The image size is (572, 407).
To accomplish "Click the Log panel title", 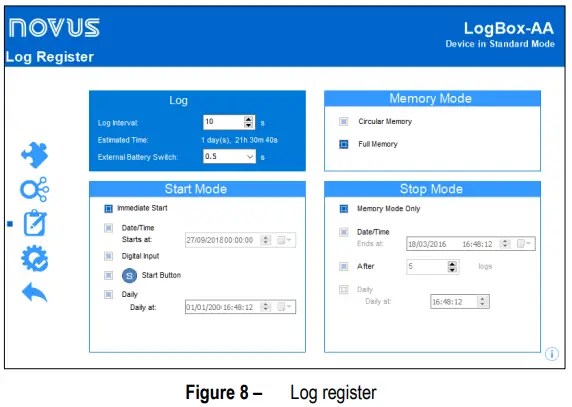I will point(178,100).
